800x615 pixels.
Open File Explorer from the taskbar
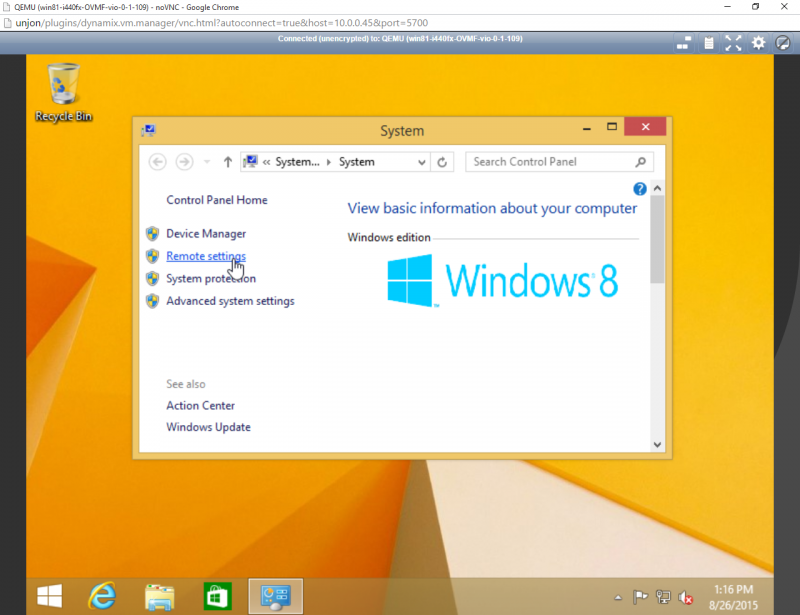(158, 597)
